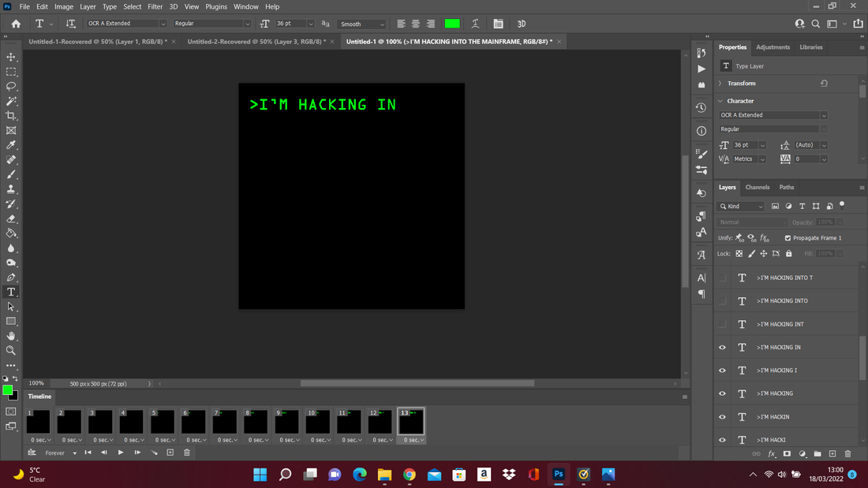Select the Move tool
Screen dimensions: 868x488
click(11, 57)
